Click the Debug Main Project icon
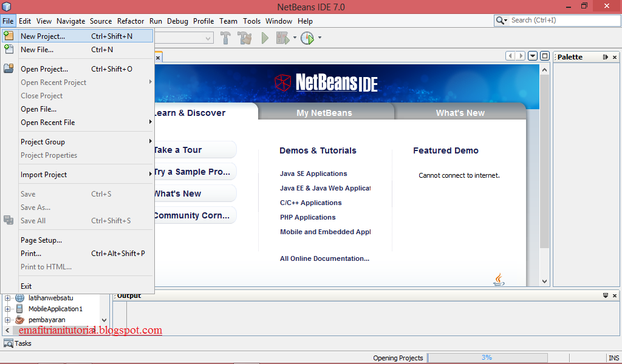Viewport: 622px width, 364px height. 282,38
